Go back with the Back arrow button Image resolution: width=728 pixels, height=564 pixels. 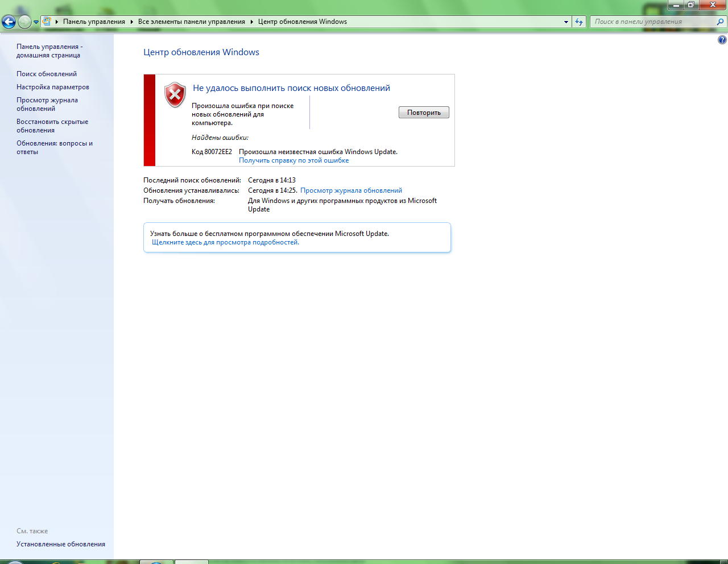[9, 22]
